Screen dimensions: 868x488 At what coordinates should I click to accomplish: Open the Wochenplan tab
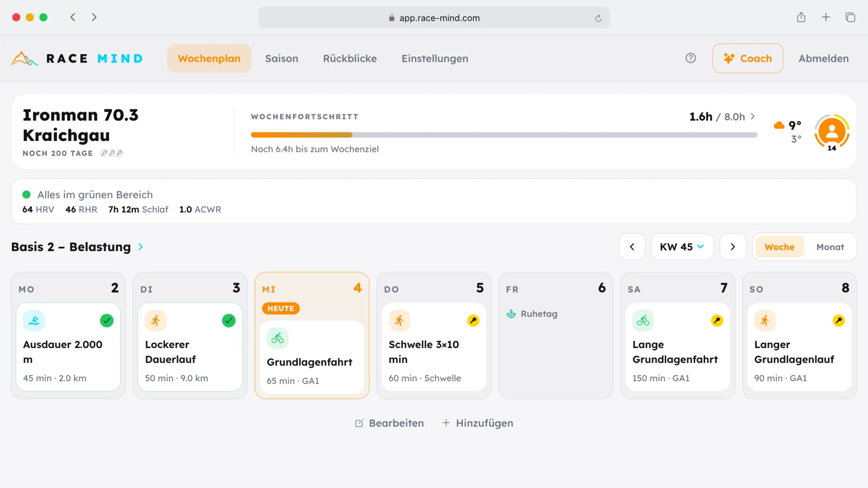tap(209, 58)
